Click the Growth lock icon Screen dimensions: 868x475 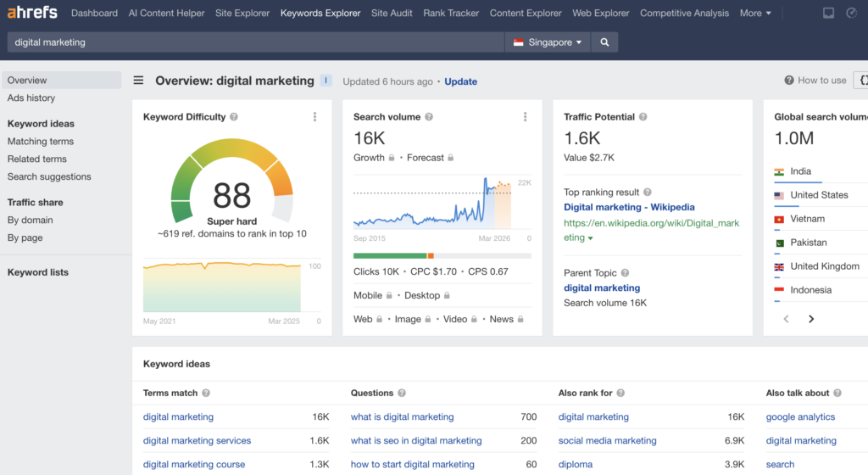(392, 158)
